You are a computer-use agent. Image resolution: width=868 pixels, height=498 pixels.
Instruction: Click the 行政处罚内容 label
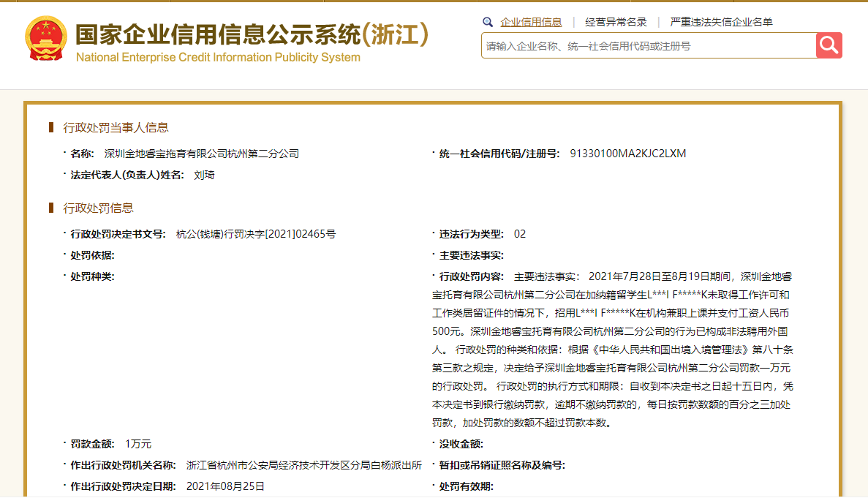coord(471,276)
